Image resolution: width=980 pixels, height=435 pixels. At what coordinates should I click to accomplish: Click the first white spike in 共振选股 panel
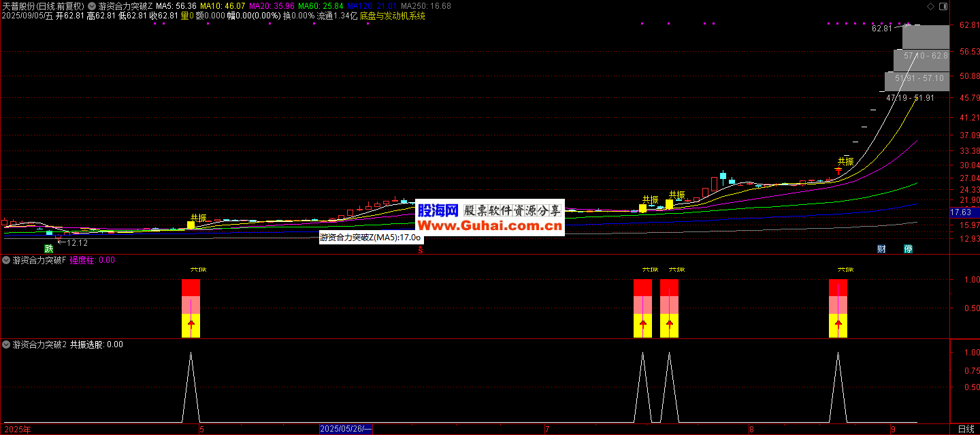point(191,387)
